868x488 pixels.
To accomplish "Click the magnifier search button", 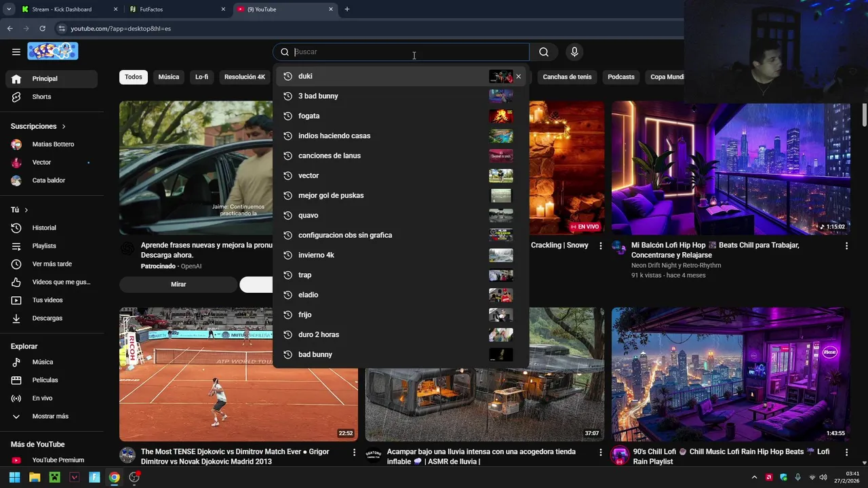I will [544, 52].
